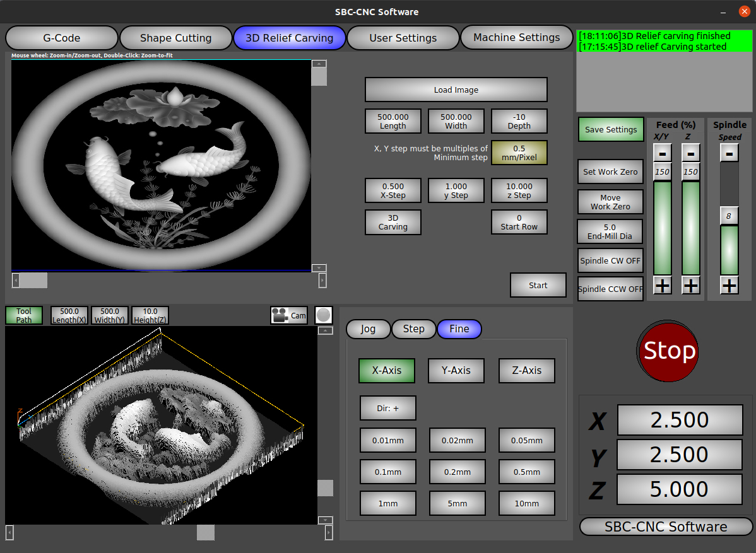This screenshot has width=756, height=553.
Task: Edit the 500.0 Length(X) field
Action: point(69,315)
